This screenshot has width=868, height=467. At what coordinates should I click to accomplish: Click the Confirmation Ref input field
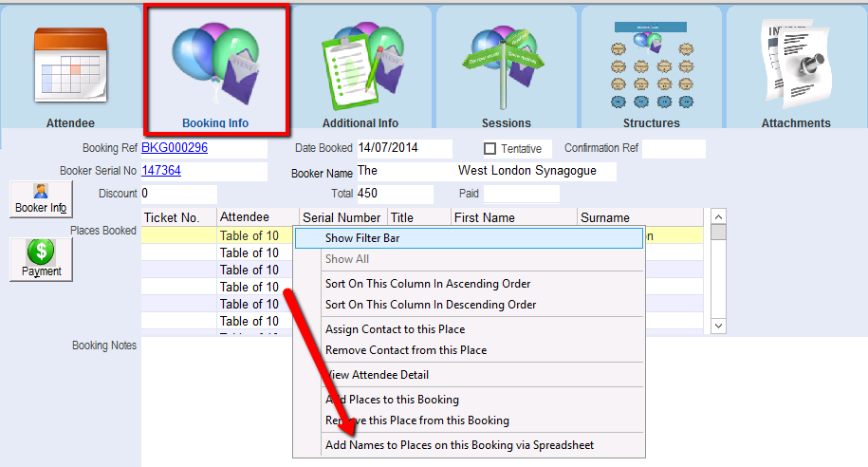[674, 149]
